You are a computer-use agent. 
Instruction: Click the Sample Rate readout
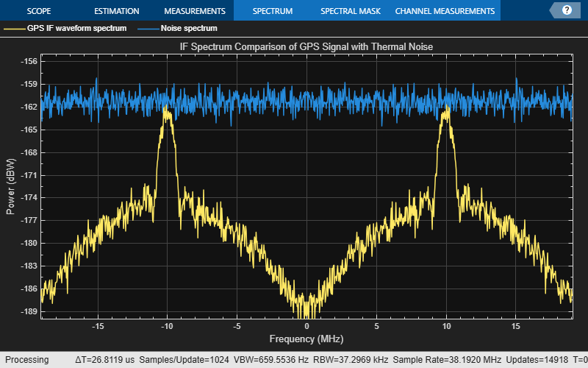447,360
